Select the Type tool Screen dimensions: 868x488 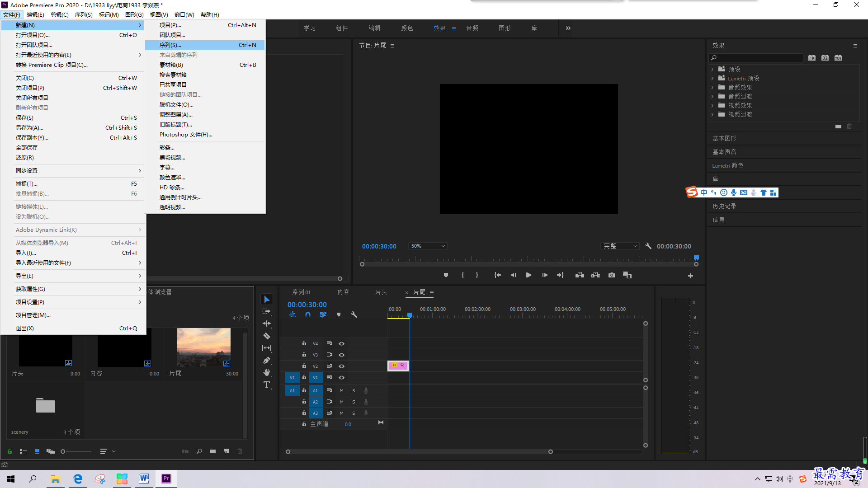tap(267, 385)
